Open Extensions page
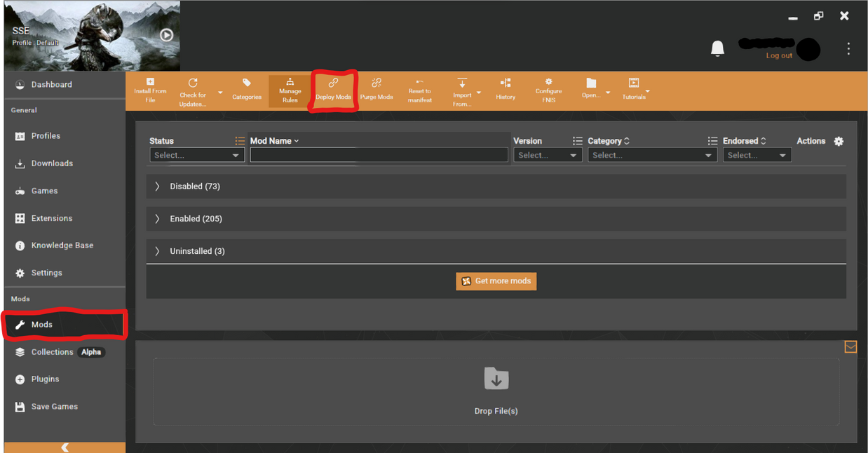868x453 pixels. [65, 218]
